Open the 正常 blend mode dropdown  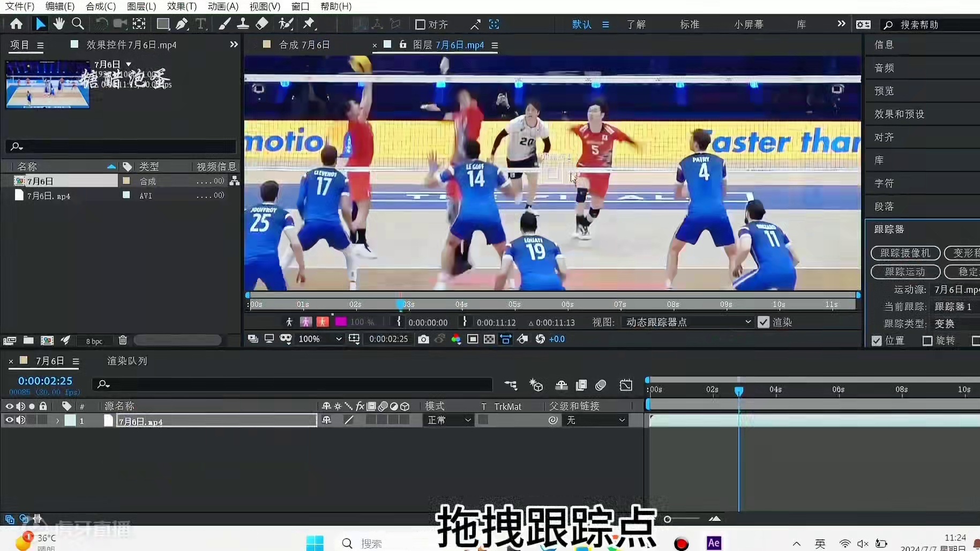448,420
